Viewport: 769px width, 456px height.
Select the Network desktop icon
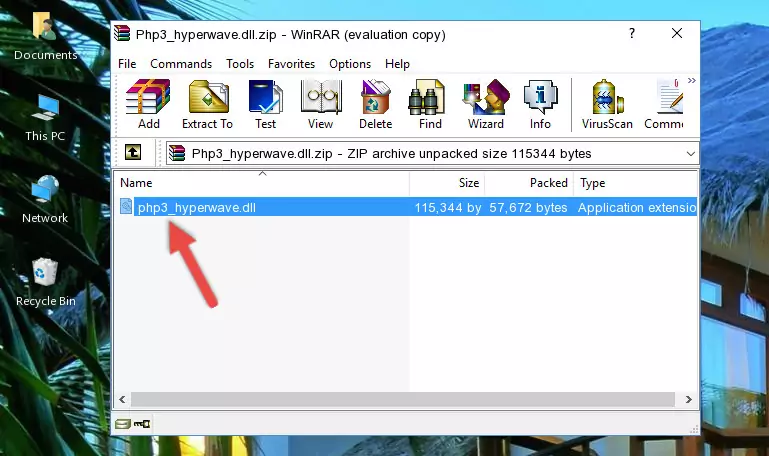[x=45, y=200]
